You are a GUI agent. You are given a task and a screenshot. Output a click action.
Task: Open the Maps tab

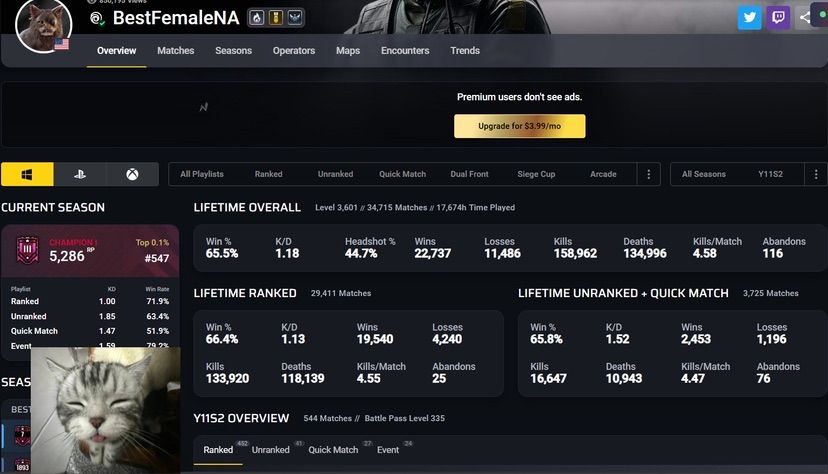tap(348, 51)
